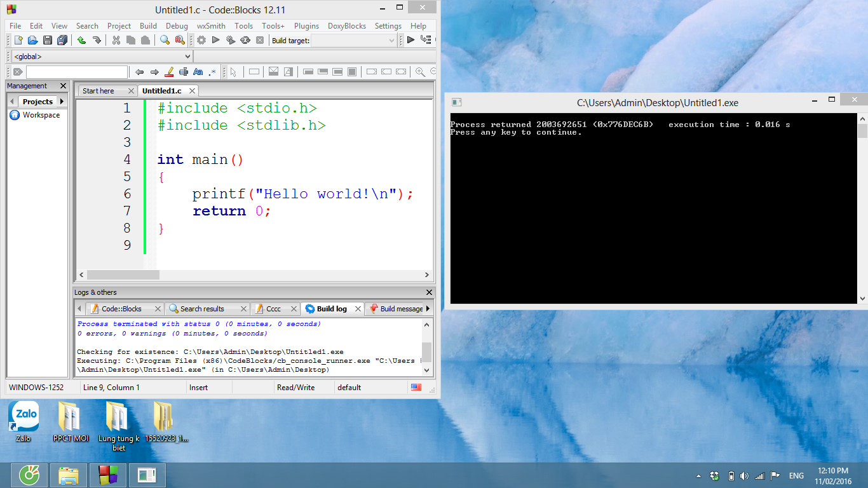
Task: Save all files using the toolbar icon
Action: click(x=62, y=40)
